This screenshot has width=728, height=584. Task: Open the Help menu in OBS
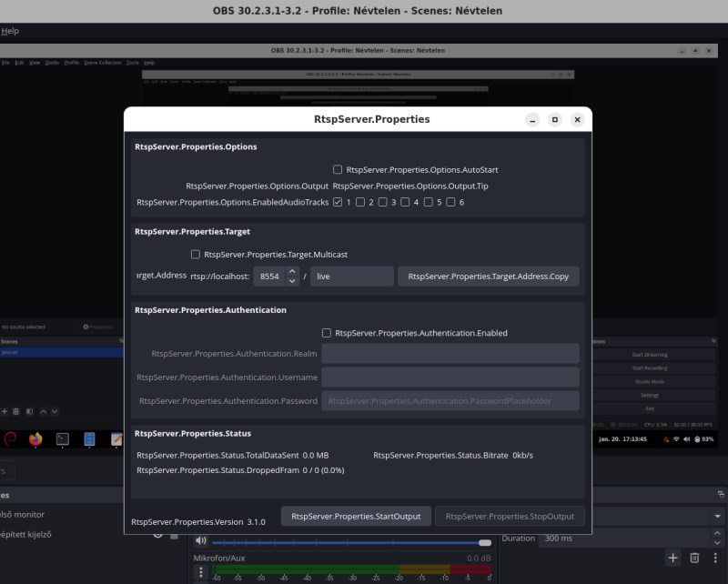(x=10, y=31)
